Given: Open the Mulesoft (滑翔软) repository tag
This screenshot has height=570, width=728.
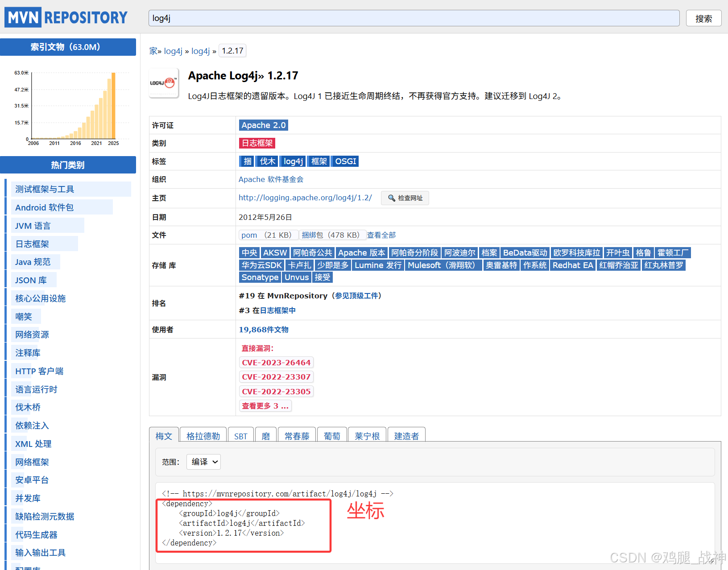Looking at the screenshot, I should point(444,265).
